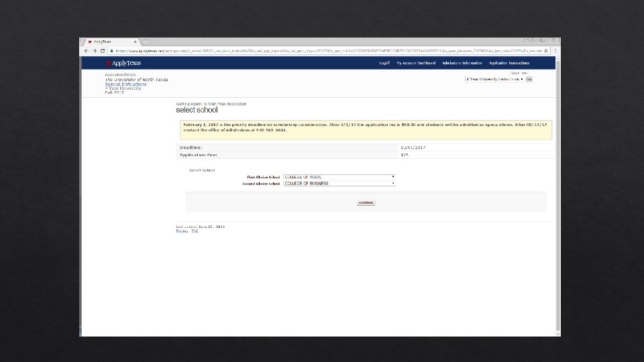Image resolution: width=644 pixels, height=362 pixels.
Task: Open the Quick Info 4 Year University Instructions dropdown
Action: [494, 79]
